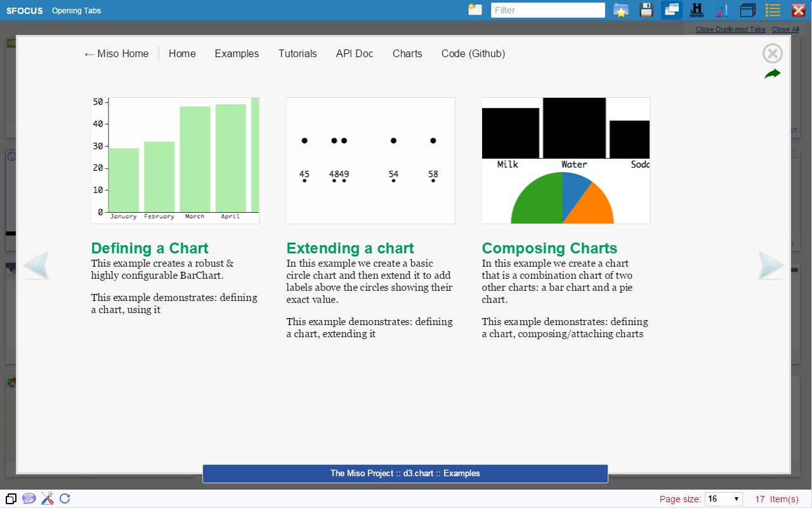Click the blue refresh icon
Screen dimensions: 812x508
point(65,498)
